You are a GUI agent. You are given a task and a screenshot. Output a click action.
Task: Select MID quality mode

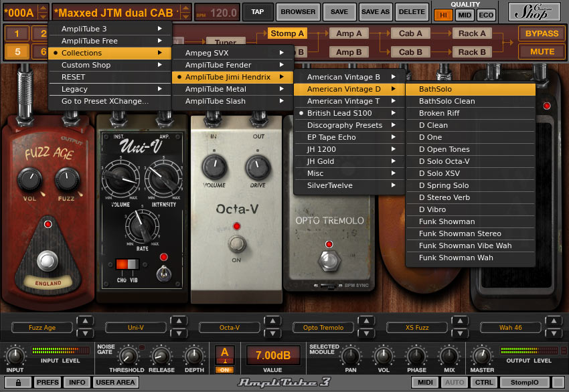(x=465, y=15)
